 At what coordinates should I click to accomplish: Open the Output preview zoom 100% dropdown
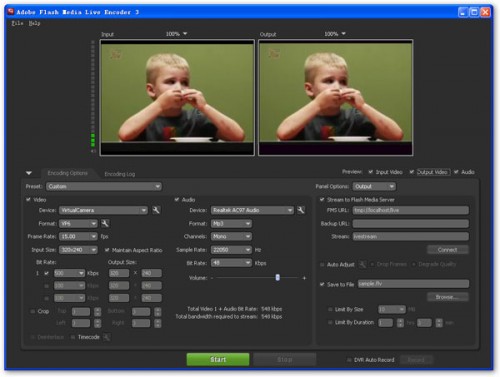(x=335, y=34)
